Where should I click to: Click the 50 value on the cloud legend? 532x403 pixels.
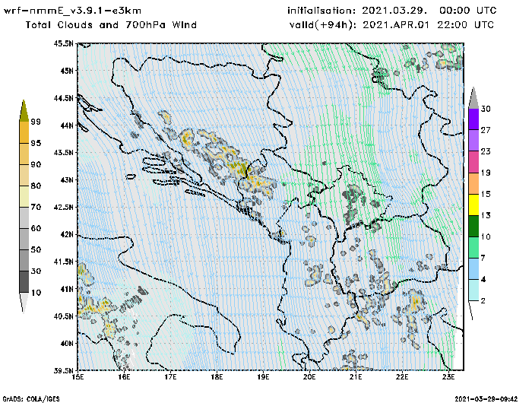[36, 249]
